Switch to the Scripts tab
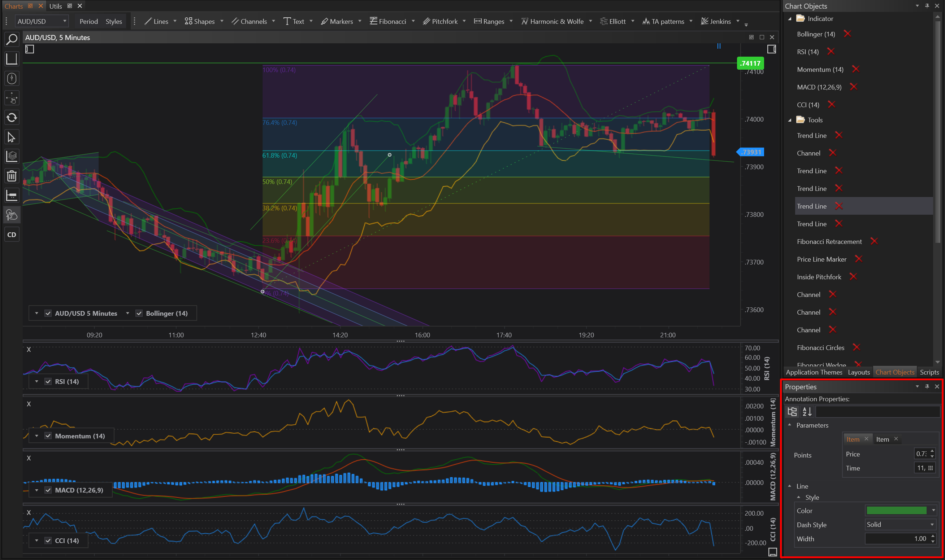This screenshot has width=945, height=560. [929, 372]
